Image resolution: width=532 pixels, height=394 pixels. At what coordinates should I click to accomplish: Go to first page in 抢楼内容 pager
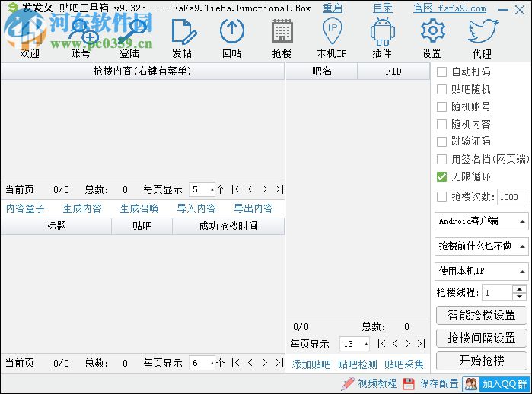click(x=235, y=189)
